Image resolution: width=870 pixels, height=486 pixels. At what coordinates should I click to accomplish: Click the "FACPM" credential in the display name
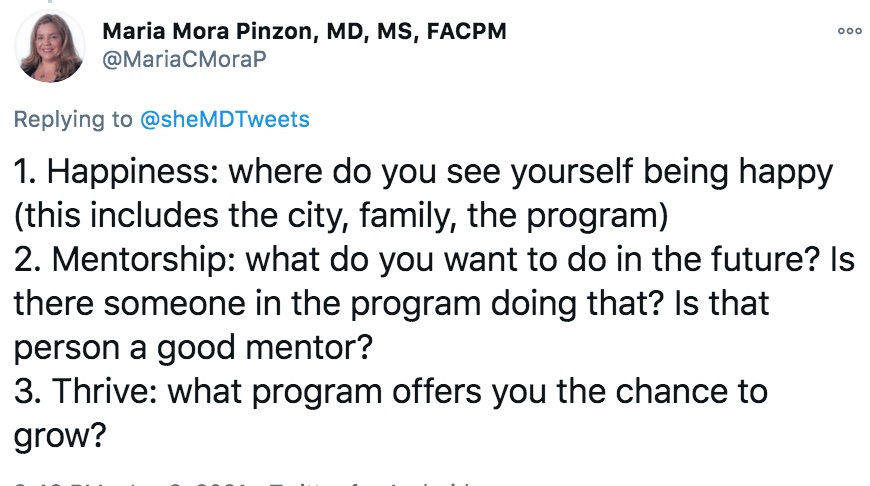point(466,31)
